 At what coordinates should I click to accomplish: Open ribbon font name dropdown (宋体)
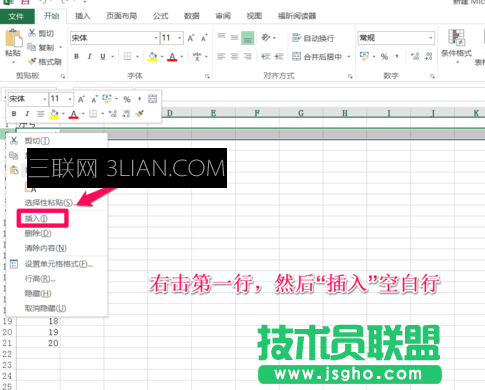pos(155,38)
